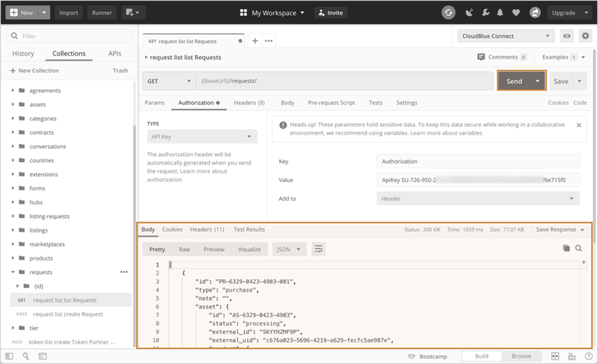Image resolution: width=598 pixels, height=364 pixels.
Task: Switch to two pane layout view
Action: point(555,356)
